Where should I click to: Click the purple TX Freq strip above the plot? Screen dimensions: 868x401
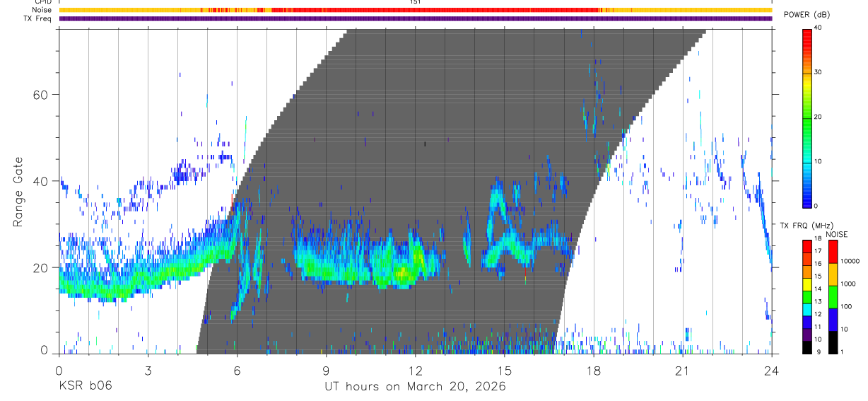(416, 18)
